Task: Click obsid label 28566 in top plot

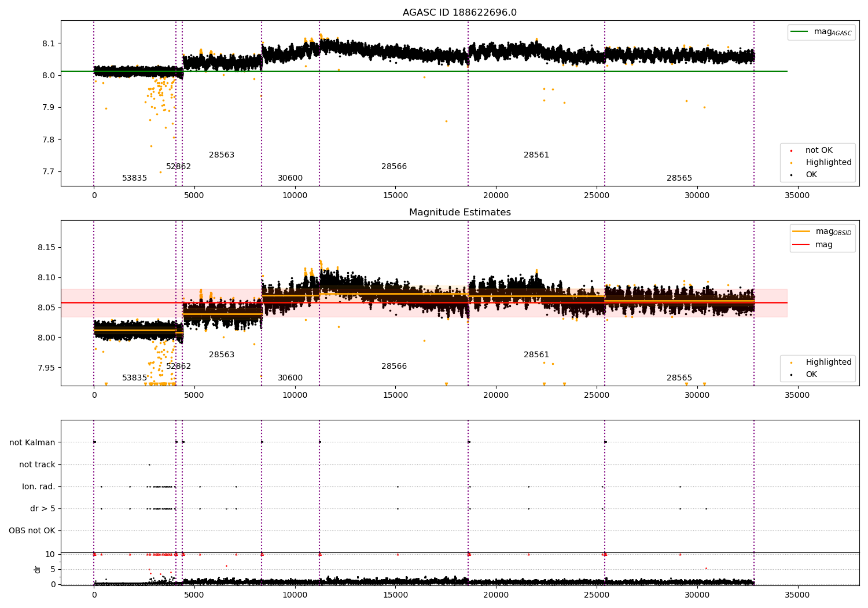Action: click(x=394, y=167)
